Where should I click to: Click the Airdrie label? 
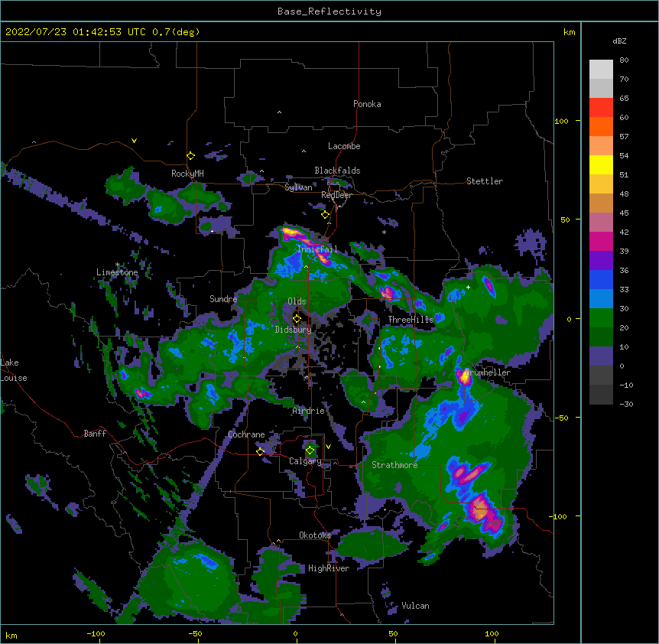point(308,411)
